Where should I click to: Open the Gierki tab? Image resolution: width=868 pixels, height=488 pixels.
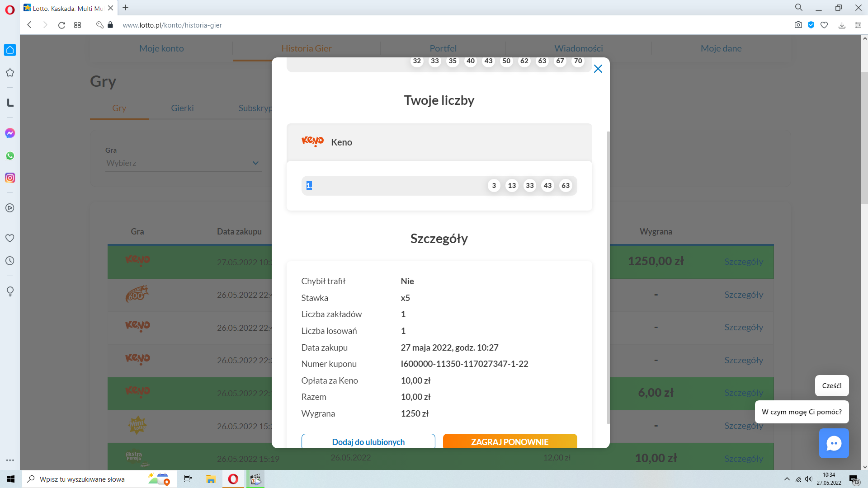(182, 108)
